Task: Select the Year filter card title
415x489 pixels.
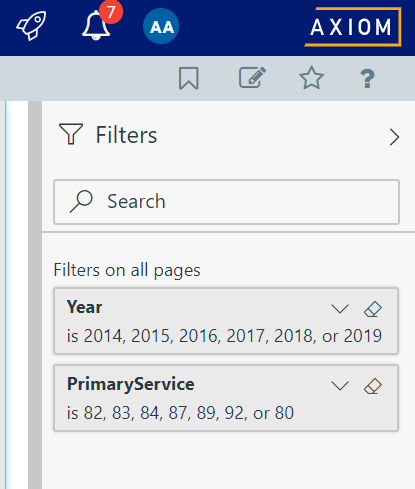Action: (84, 307)
